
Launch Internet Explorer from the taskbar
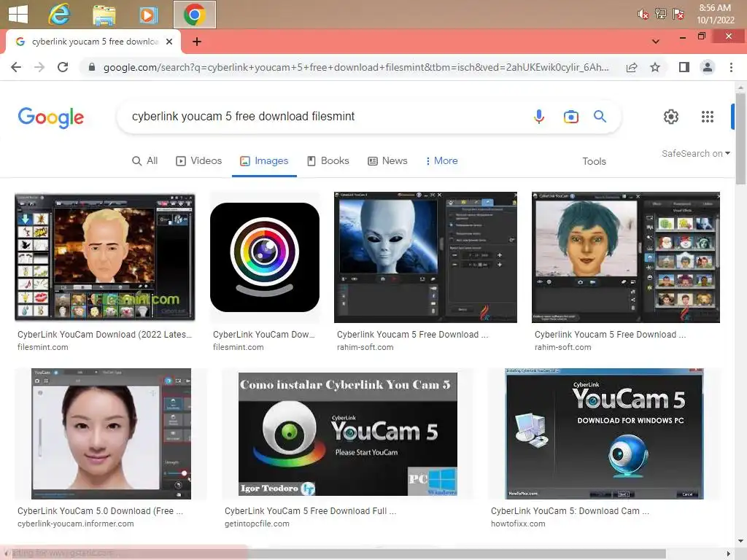click(x=59, y=15)
